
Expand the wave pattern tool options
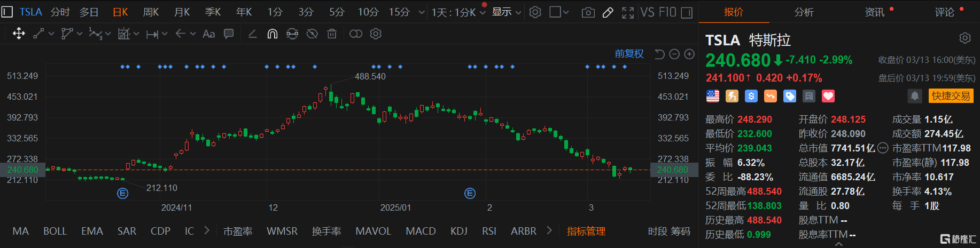[x=108, y=34]
